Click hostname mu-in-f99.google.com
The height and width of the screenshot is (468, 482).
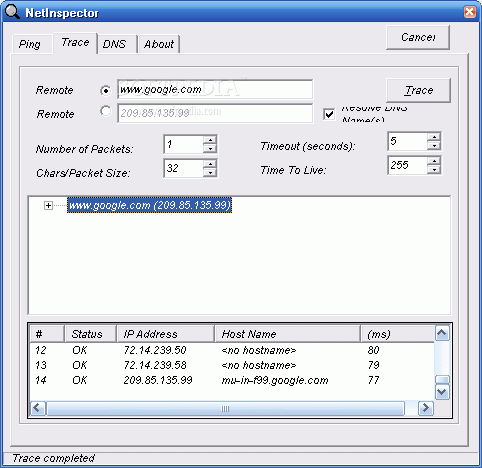(275, 380)
